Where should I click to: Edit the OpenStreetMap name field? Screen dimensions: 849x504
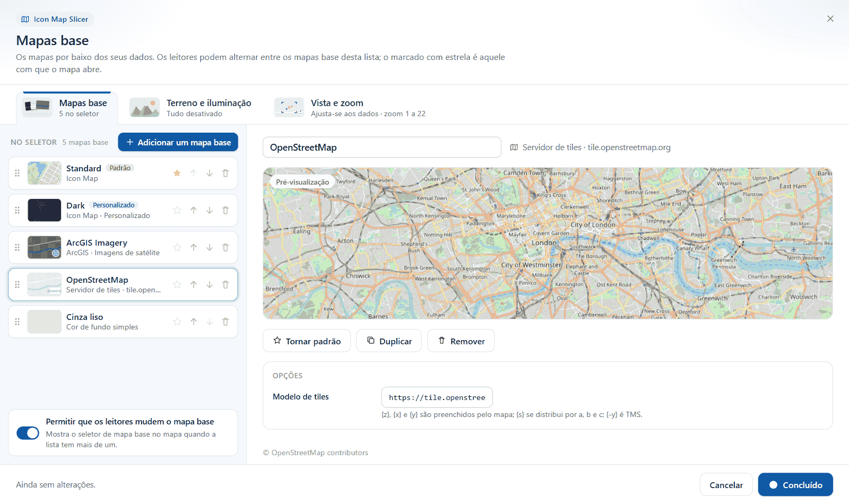[382, 147]
